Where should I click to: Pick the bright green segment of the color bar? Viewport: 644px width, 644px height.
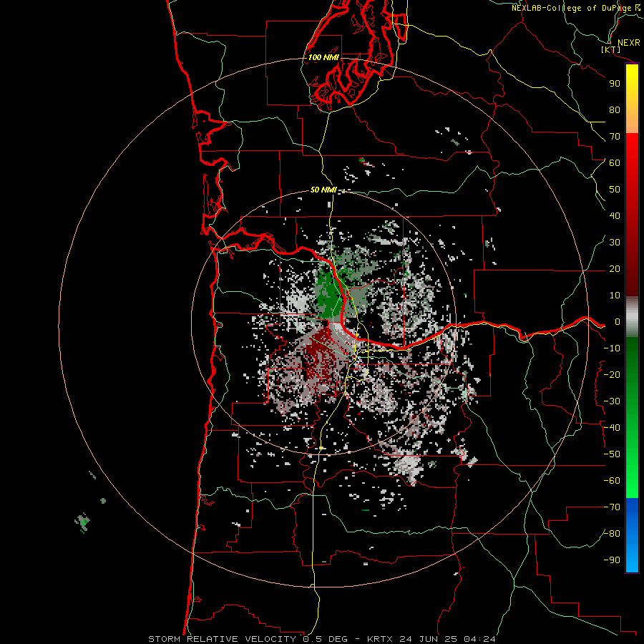632,472
